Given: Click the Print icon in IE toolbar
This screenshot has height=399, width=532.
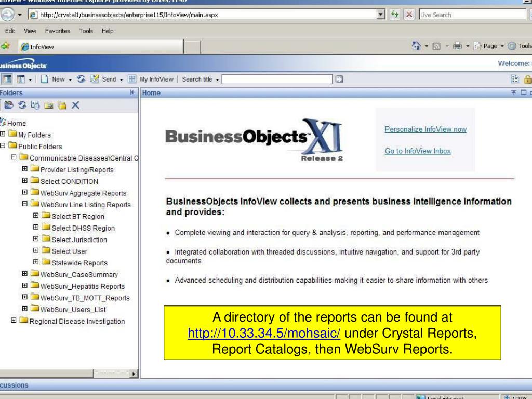Looking at the screenshot, I should coord(457,46).
